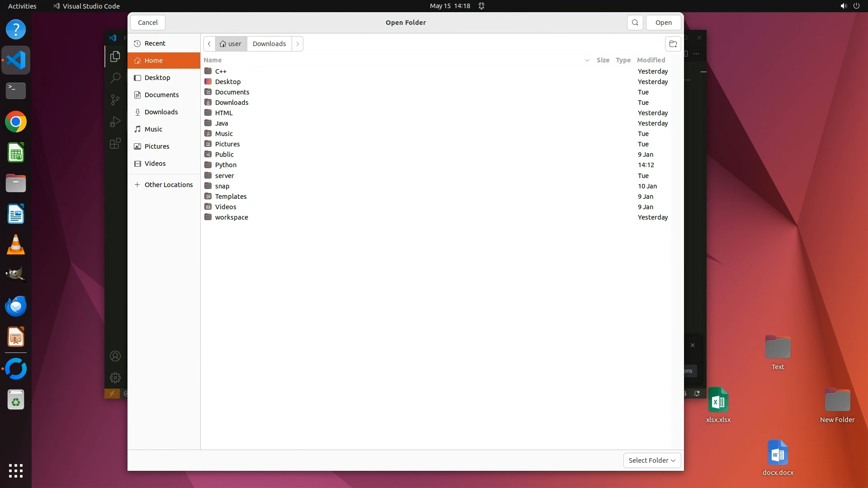Image resolution: width=868 pixels, height=488 pixels.
Task: Click VS Code Accounts icon
Action: tap(115, 356)
